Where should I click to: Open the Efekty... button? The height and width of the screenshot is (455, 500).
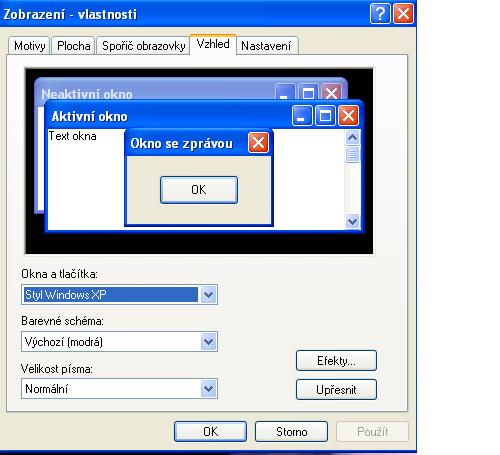336,361
